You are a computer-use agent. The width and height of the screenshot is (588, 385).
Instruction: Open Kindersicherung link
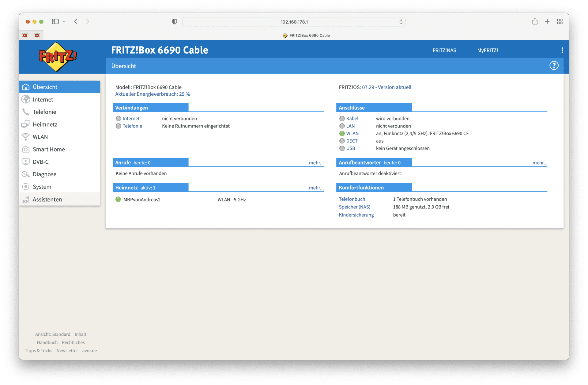356,215
